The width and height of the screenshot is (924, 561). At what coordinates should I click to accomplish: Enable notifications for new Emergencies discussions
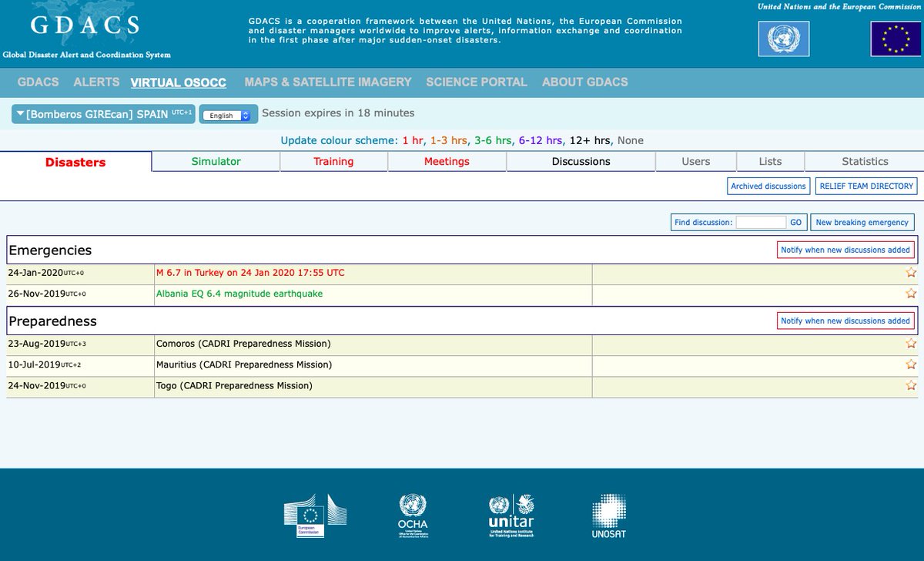[845, 250]
